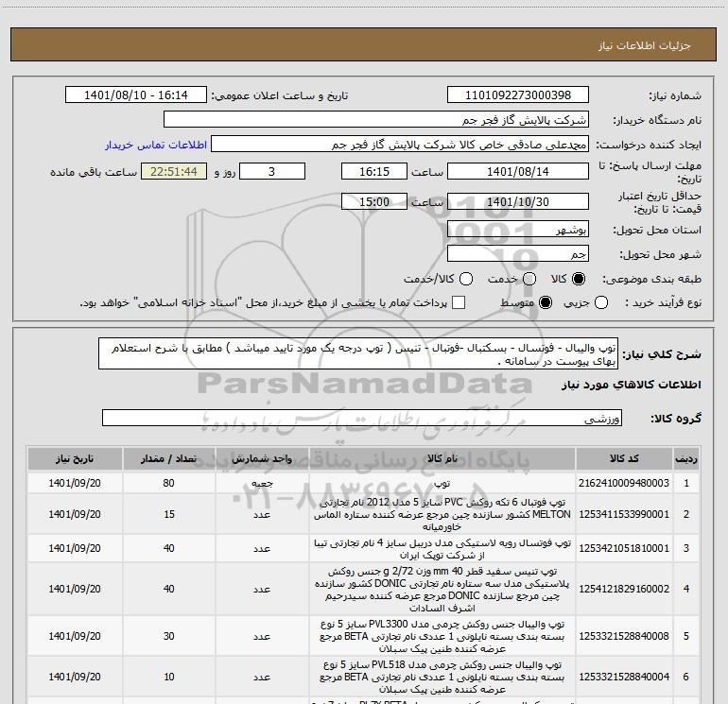Click product code 1253411533990001
Screen dimensions: 728x704
coord(624,514)
